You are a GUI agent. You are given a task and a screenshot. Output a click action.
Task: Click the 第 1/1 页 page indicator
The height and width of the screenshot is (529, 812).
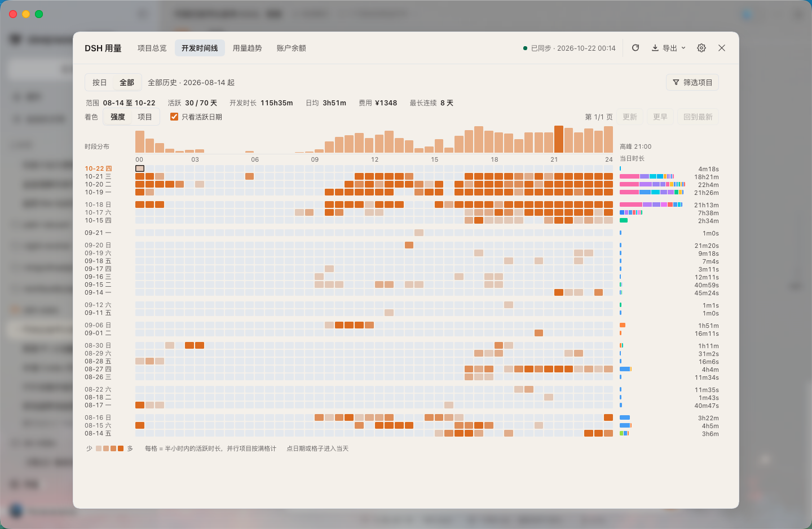click(x=599, y=117)
